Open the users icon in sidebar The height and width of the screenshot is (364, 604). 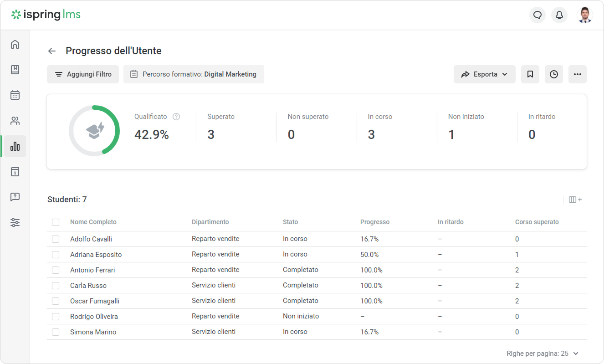point(15,121)
